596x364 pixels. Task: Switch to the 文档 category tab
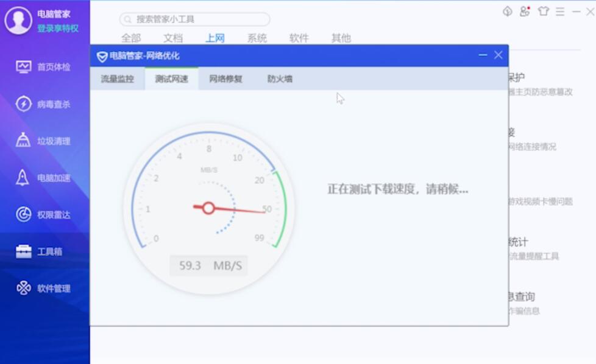point(173,38)
